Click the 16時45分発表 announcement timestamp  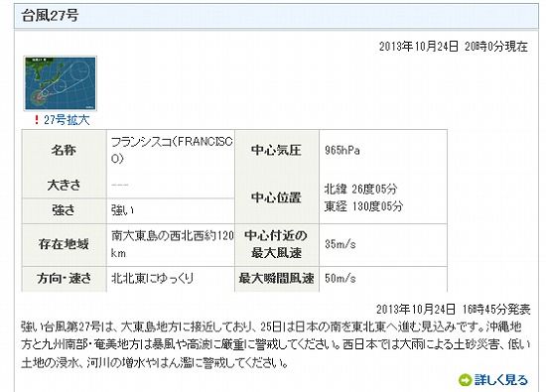[453, 310]
